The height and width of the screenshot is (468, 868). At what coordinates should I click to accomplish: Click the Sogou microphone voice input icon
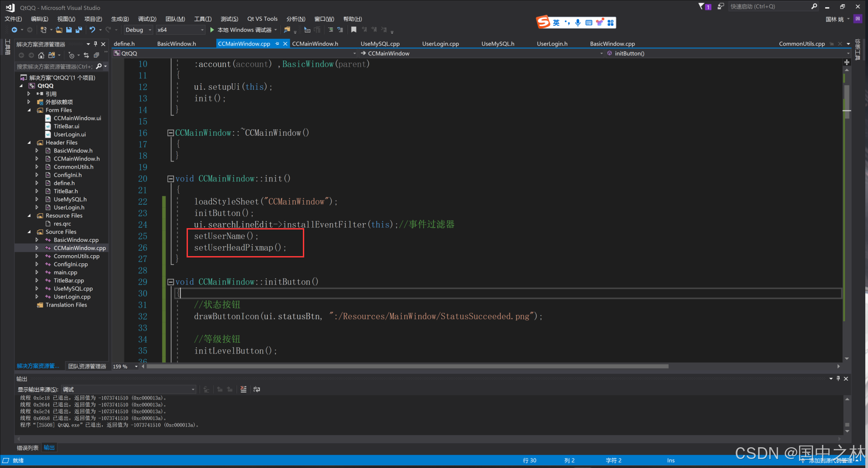(x=578, y=23)
